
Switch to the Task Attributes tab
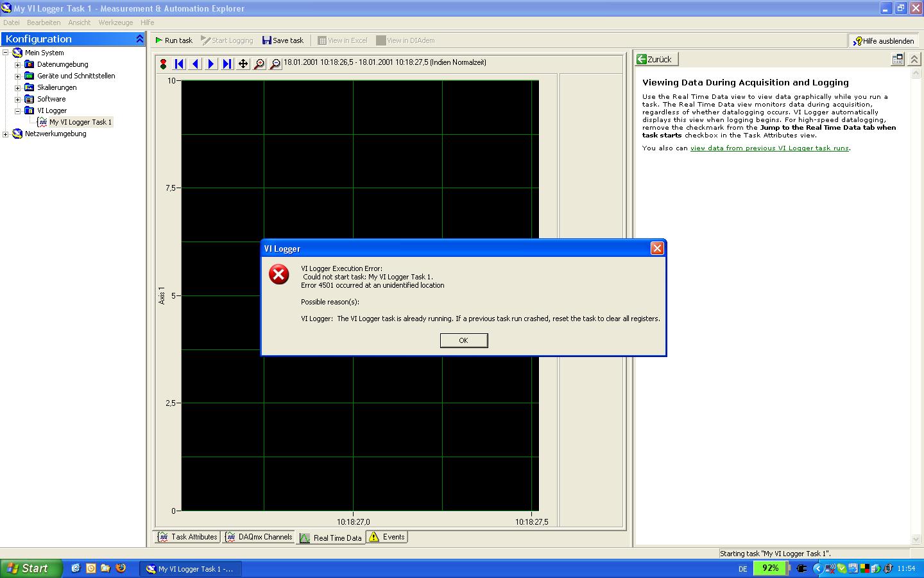pyautogui.click(x=187, y=537)
